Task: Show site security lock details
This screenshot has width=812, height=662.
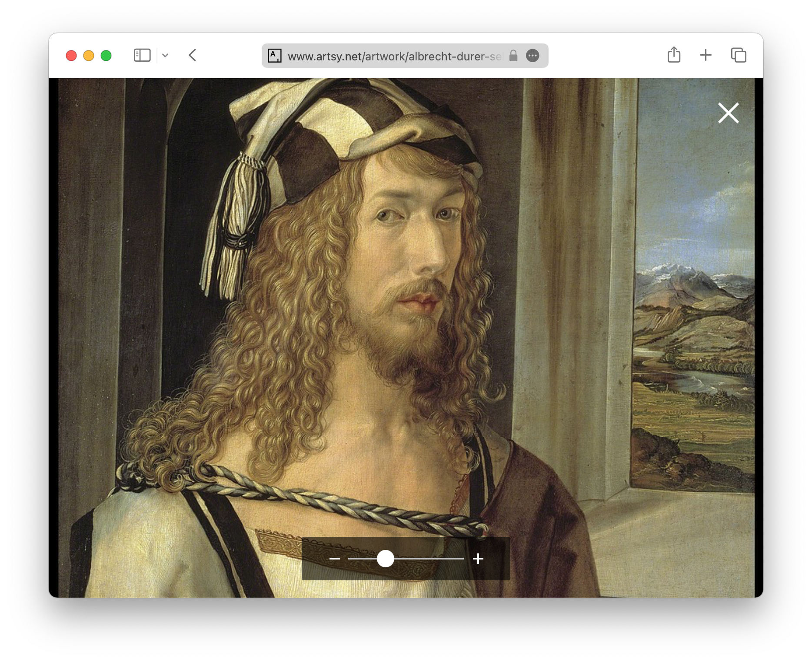Action: tap(513, 56)
